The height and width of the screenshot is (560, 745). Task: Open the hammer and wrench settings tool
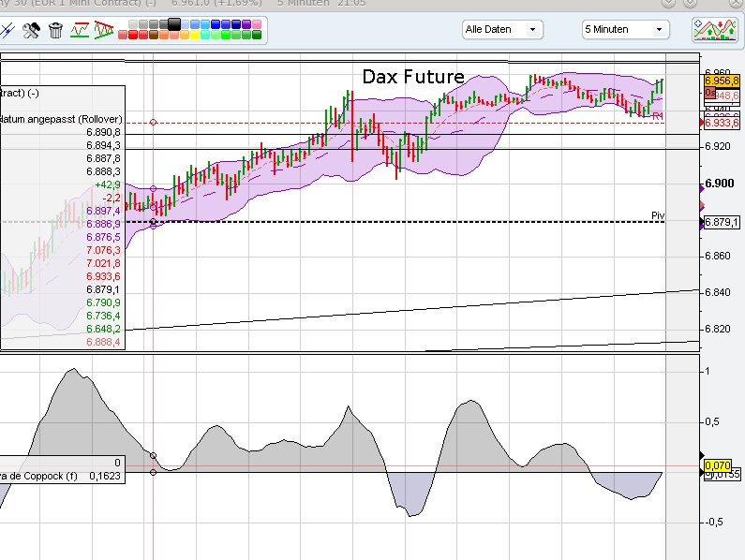pos(31,30)
